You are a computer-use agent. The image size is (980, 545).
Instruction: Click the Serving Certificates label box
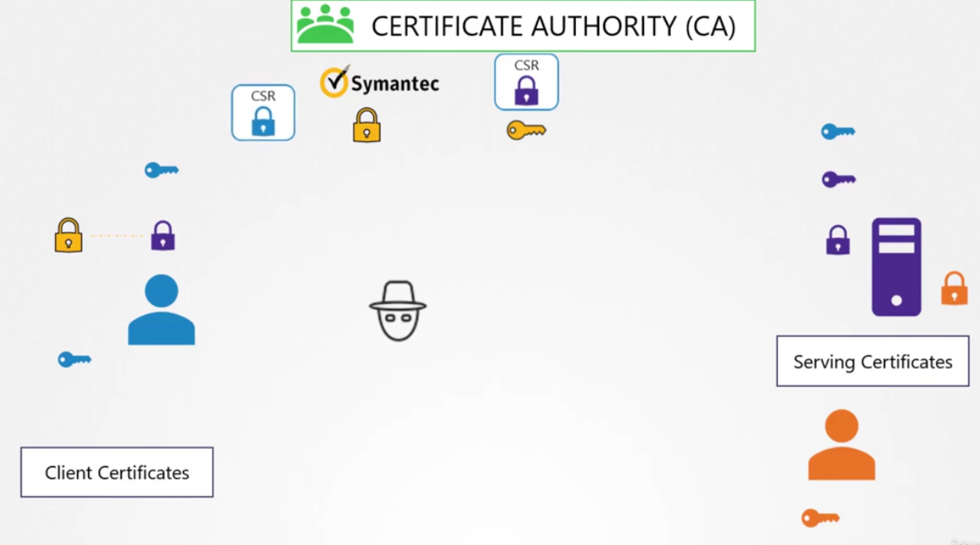[x=873, y=361]
